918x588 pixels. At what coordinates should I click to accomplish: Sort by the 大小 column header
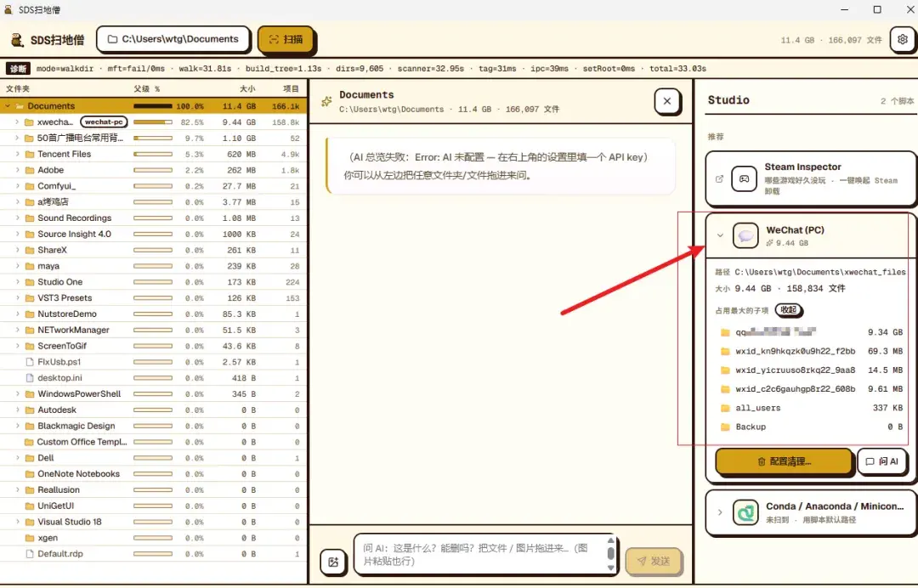pyautogui.click(x=247, y=88)
